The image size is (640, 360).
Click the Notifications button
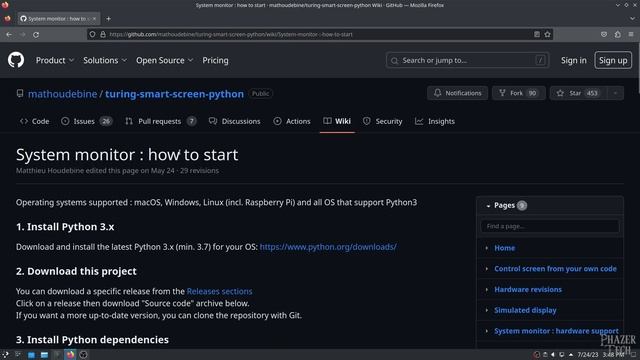(x=457, y=93)
